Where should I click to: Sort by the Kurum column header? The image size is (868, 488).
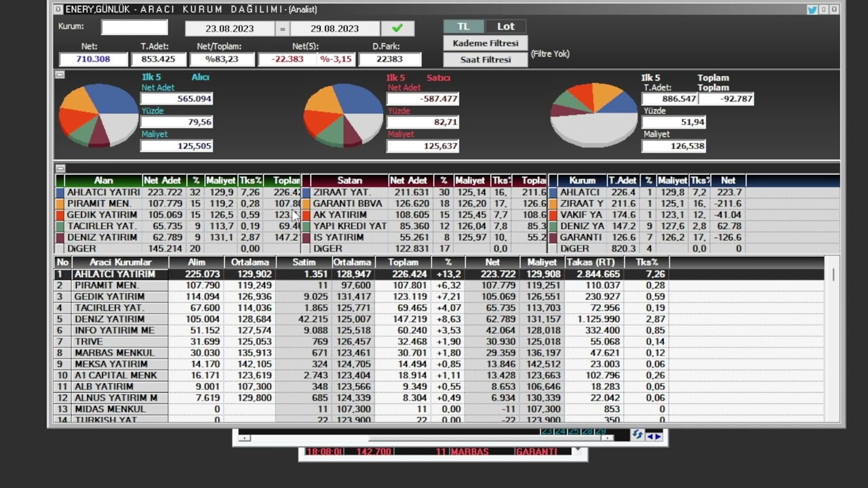pos(582,180)
